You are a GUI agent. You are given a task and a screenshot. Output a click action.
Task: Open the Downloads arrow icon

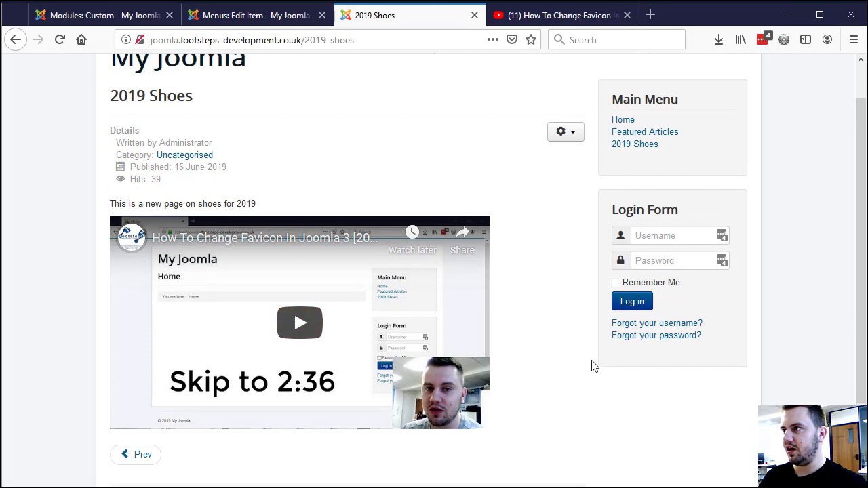(x=719, y=40)
